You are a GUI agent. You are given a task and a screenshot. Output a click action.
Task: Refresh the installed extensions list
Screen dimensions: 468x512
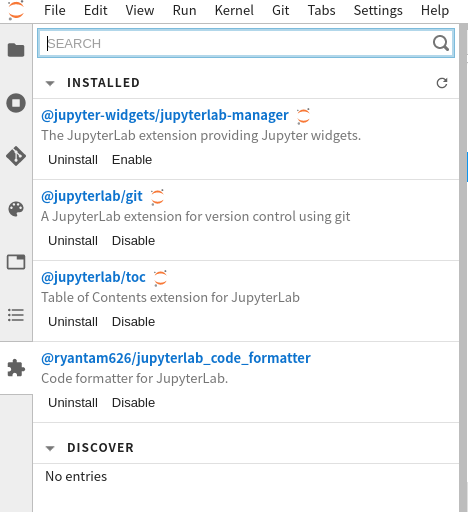coord(442,83)
